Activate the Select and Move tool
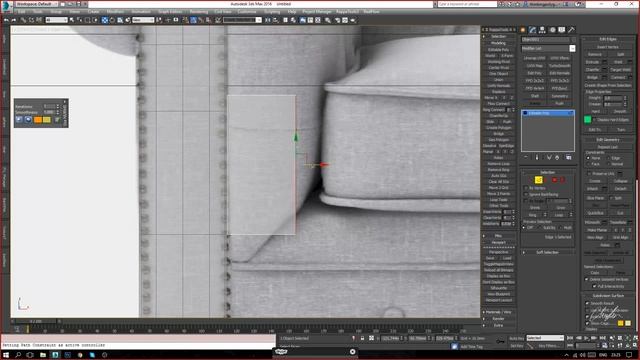This screenshot has width=640, height=360. (x=104, y=20)
